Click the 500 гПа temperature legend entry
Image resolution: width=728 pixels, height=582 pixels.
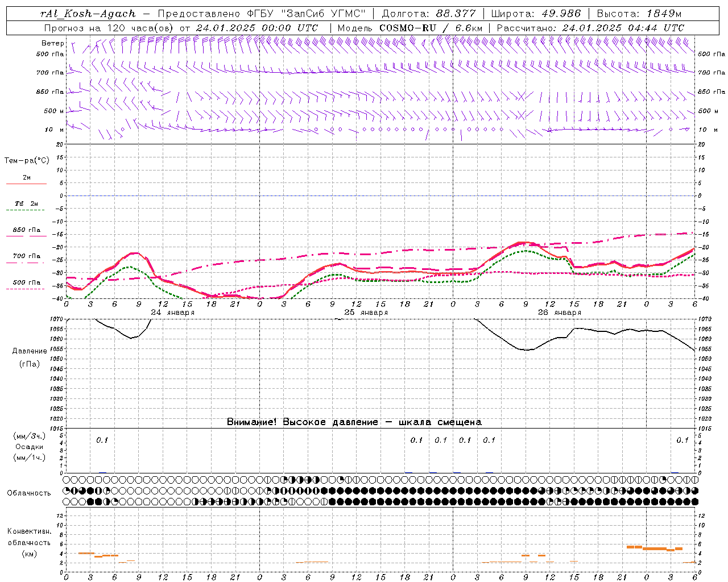point(27,282)
